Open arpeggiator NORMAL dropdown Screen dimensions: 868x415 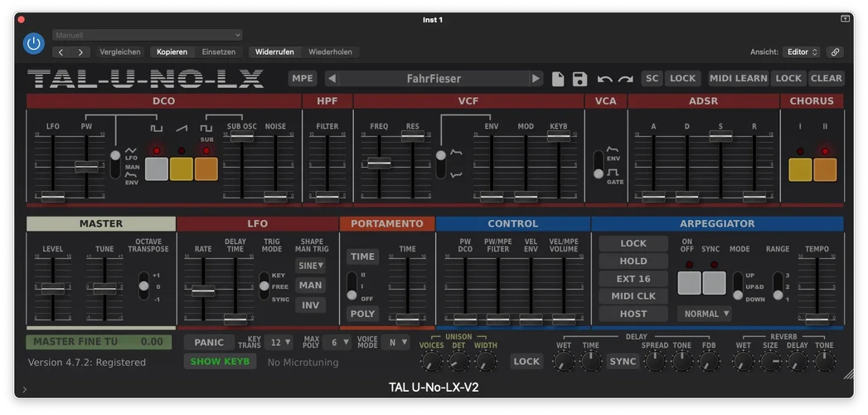coord(704,314)
